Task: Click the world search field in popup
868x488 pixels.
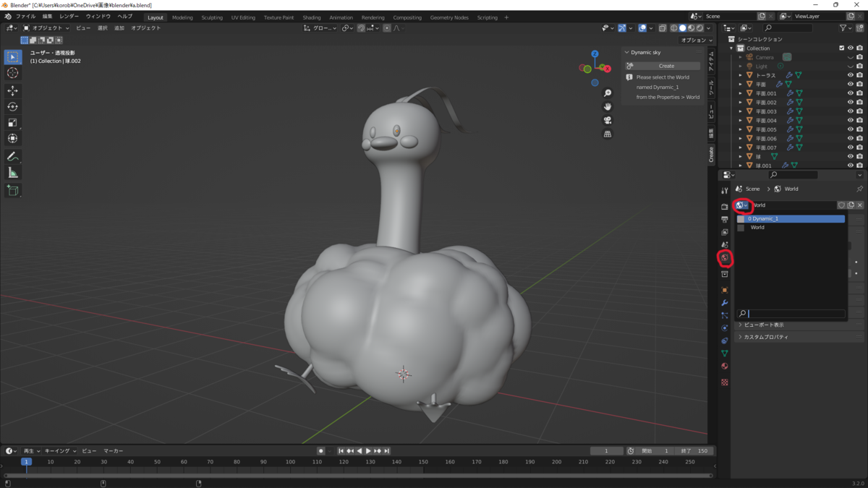Action: pos(791,314)
